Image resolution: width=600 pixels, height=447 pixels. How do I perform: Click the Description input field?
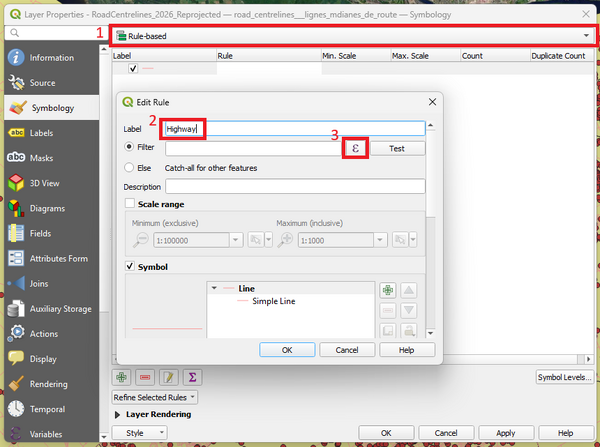[x=295, y=186]
